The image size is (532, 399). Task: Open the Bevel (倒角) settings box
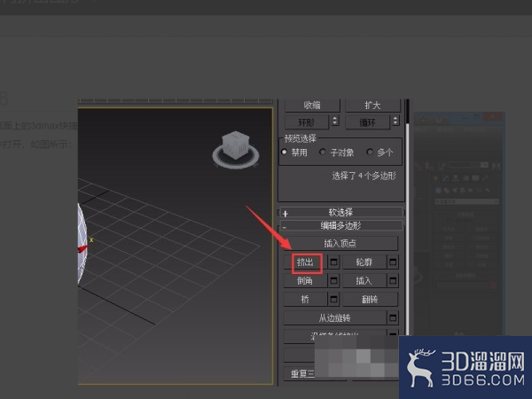pos(334,280)
